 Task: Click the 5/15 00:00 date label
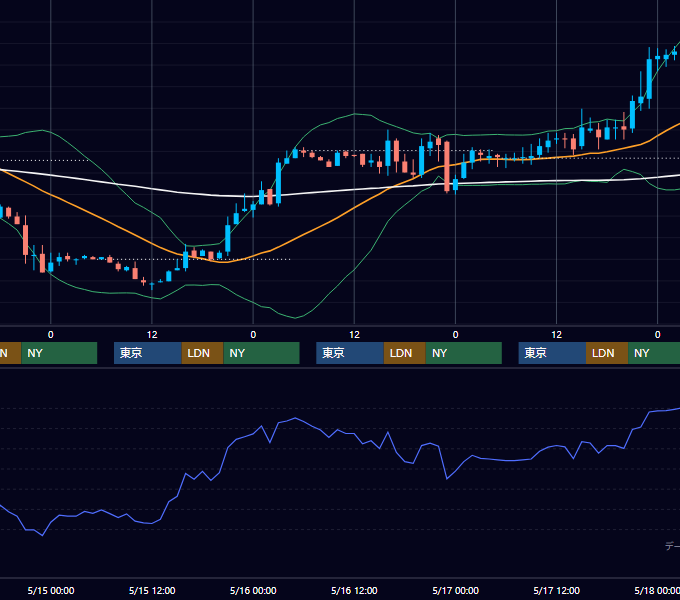[51, 590]
